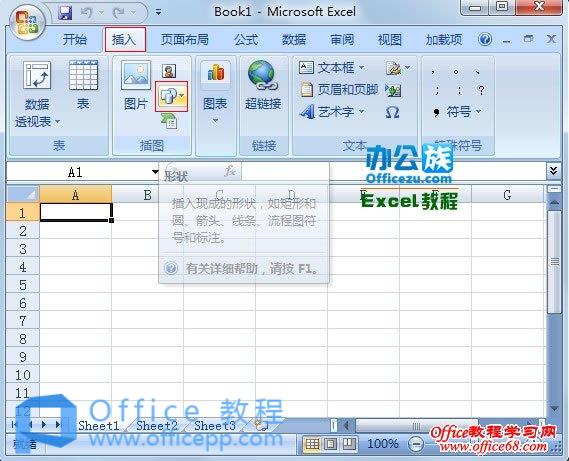Insert an object from the ribbon
569x461 pixels.
tap(393, 90)
